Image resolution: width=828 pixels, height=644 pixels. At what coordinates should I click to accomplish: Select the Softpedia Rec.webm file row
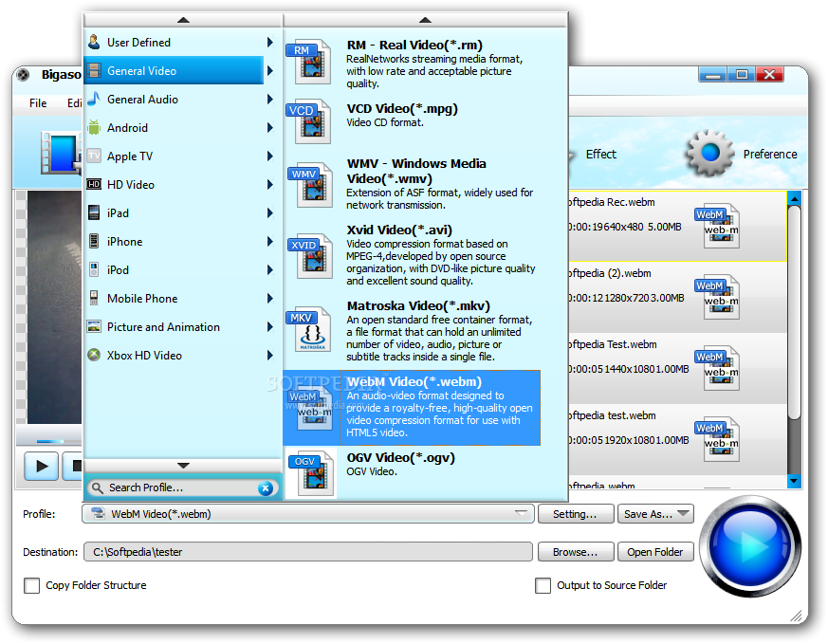(x=677, y=226)
